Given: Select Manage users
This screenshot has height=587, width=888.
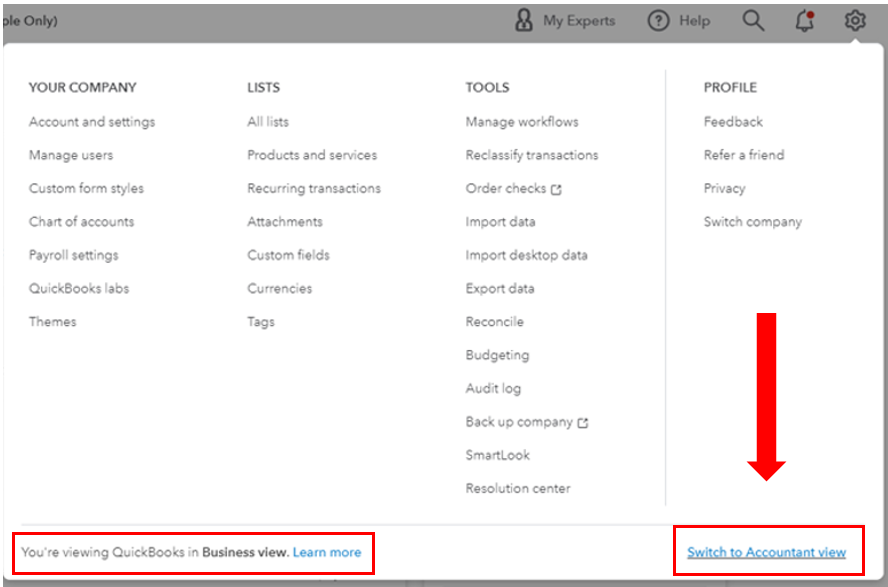Looking at the screenshot, I should 71,155.
